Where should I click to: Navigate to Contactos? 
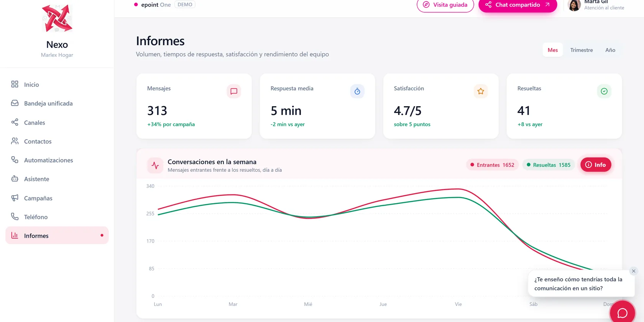[57, 141]
